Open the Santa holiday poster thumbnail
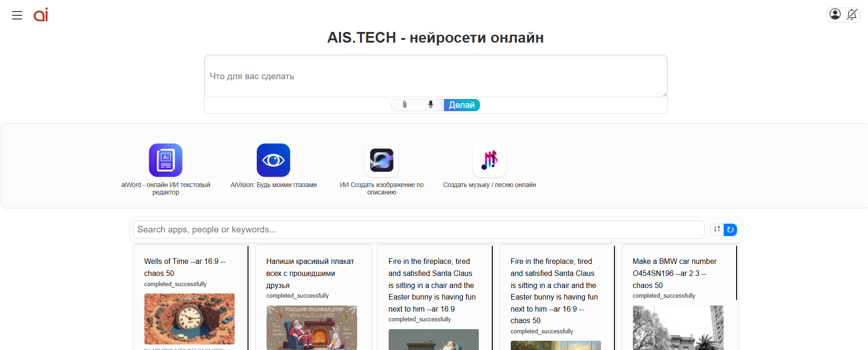This screenshot has width=868, height=350. click(311, 327)
